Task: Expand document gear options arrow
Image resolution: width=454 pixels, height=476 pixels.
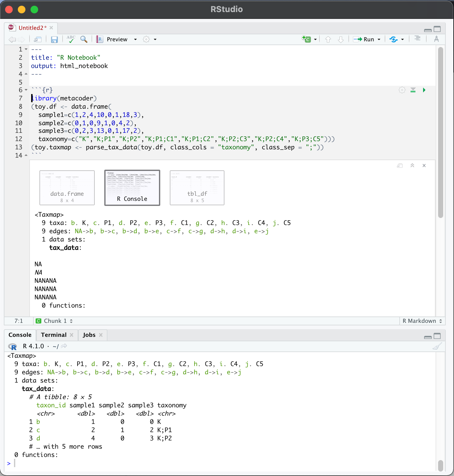Action: (x=155, y=39)
